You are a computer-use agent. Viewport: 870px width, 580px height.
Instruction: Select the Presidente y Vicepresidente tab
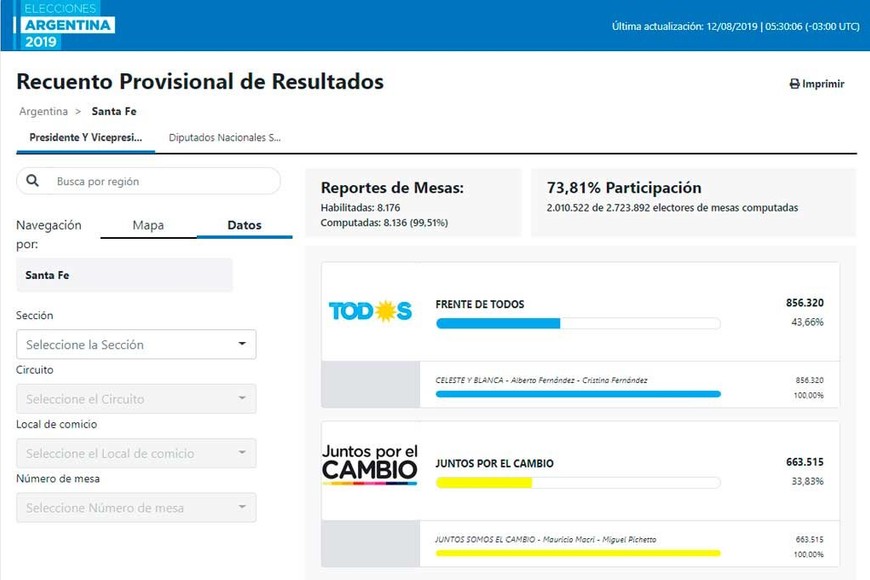click(85, 138)
